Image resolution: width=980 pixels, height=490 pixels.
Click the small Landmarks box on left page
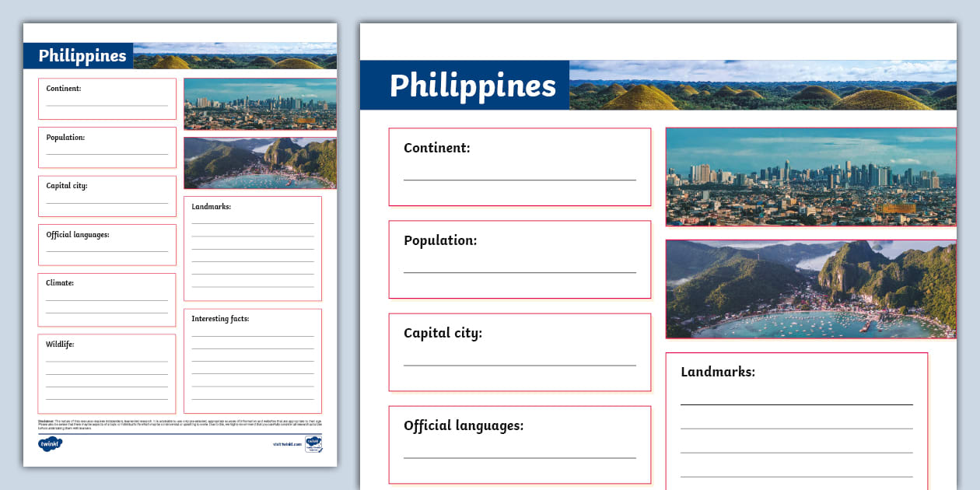click(253, 248)
